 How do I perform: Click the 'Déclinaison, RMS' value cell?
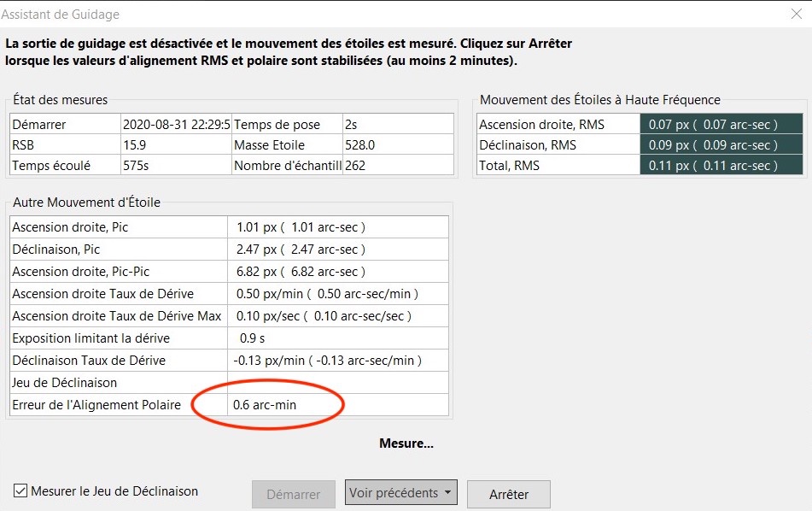click(720, 144)
